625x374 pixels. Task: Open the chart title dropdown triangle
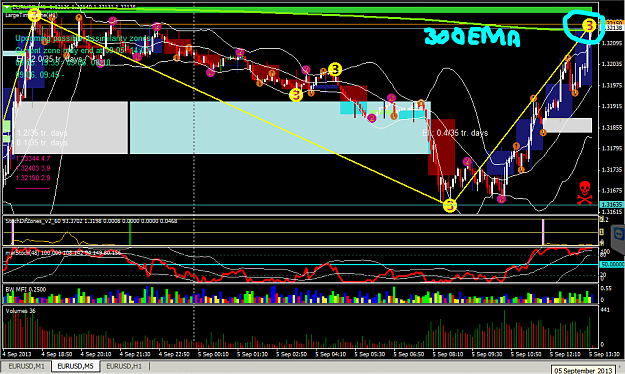coord(8,7)
